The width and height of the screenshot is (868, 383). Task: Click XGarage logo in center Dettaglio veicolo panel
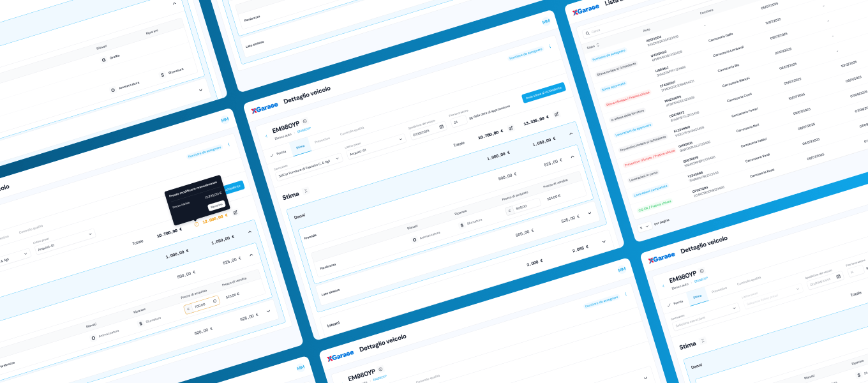(264, 108)
